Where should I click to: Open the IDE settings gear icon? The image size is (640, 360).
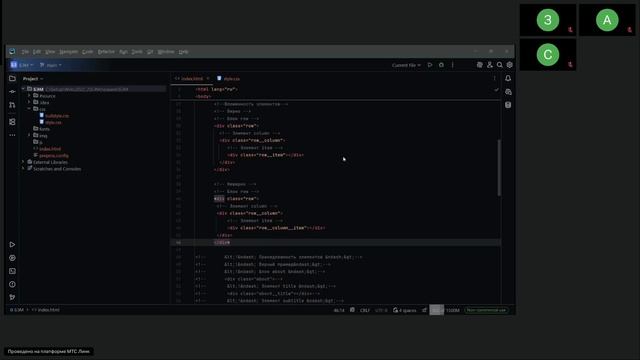pyautogui.click(x=509, y=65)
